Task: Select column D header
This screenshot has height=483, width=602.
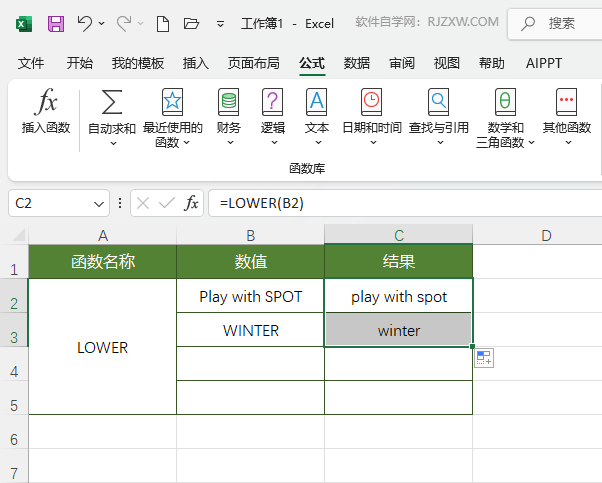Action: (546, 235)
